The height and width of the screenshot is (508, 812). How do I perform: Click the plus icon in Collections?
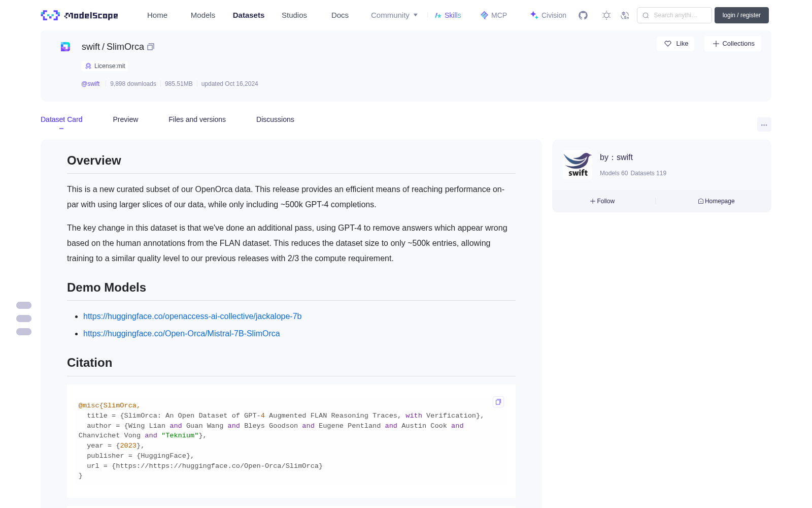point(716,44)
